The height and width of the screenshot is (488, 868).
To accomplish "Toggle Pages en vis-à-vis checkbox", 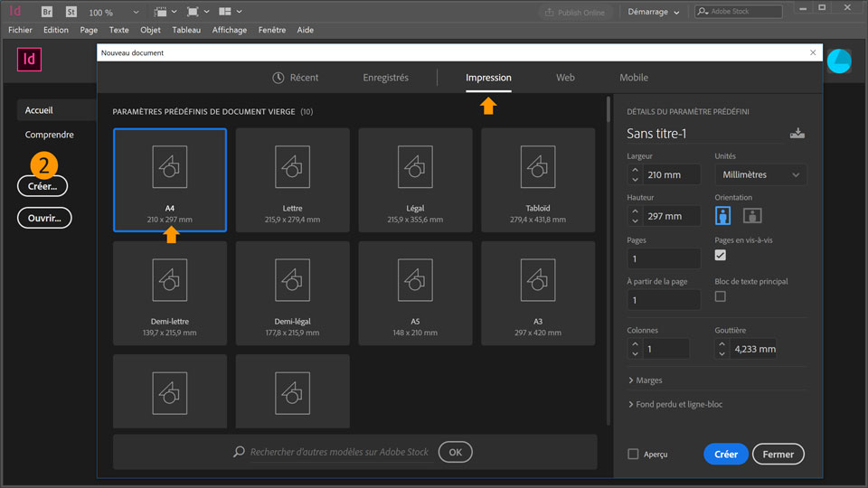I will pos(721,255).
